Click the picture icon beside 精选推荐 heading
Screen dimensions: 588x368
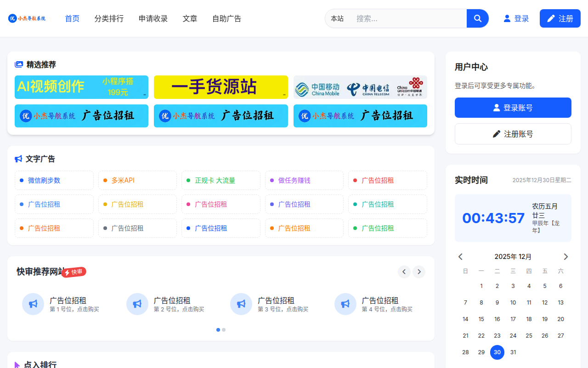[x=17, y=64]
